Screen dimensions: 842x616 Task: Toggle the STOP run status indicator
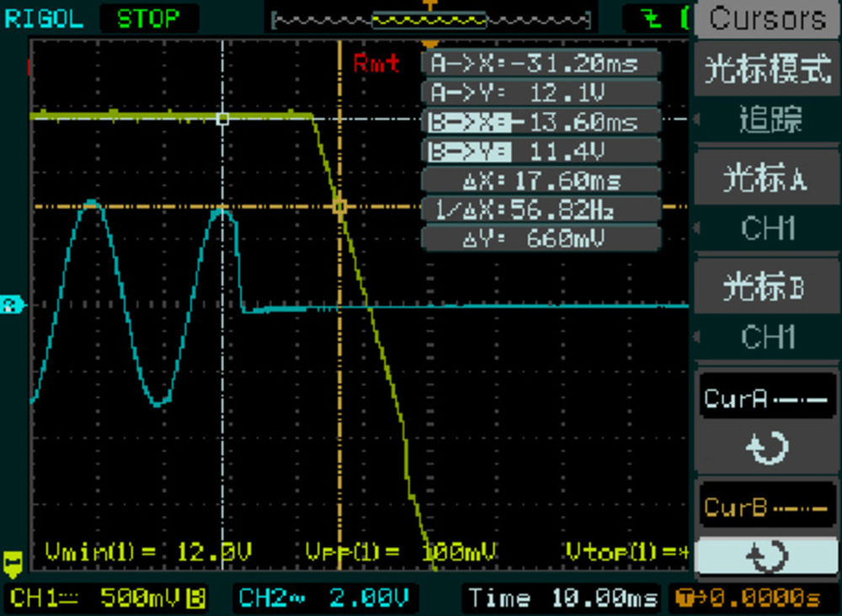pyautogui.click(x=148, y=18)
